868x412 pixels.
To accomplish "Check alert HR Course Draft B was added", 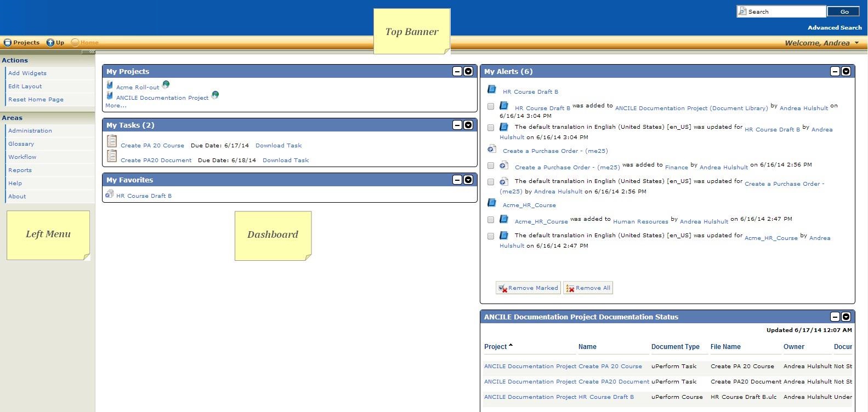I will (491, 106).
